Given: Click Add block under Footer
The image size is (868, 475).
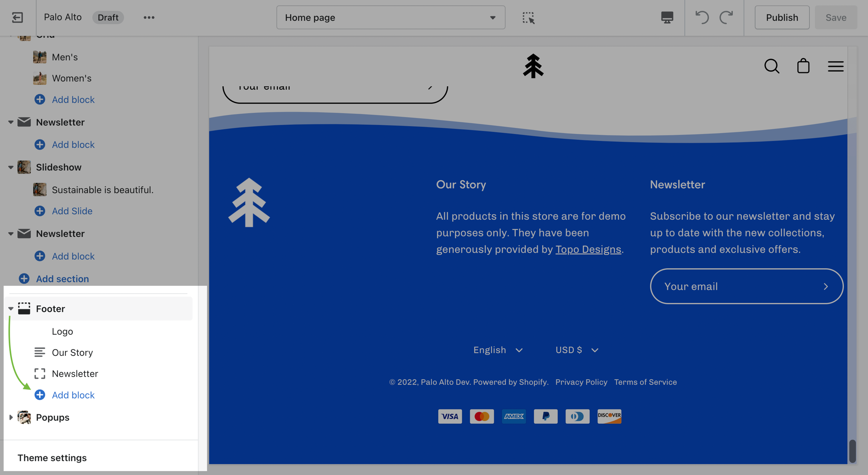Looking at the screenshot, I should (x=73, y=395).
